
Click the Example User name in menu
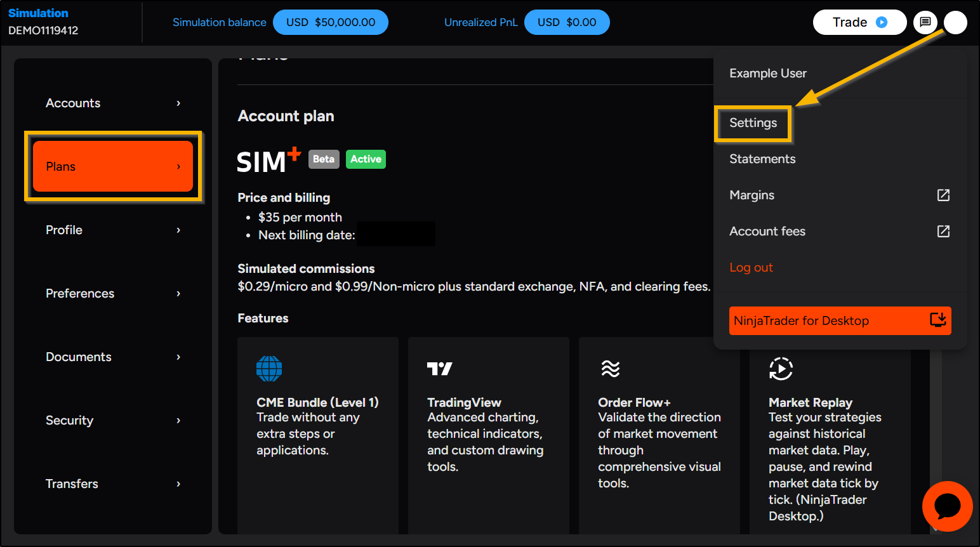(x=768, y=73)
